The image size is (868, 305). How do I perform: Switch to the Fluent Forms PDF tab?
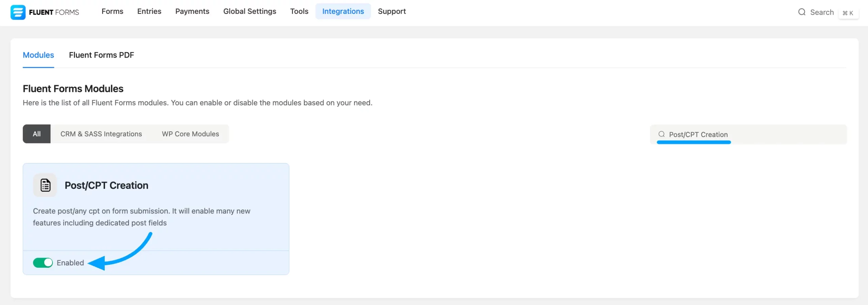[x=101, y=55]
